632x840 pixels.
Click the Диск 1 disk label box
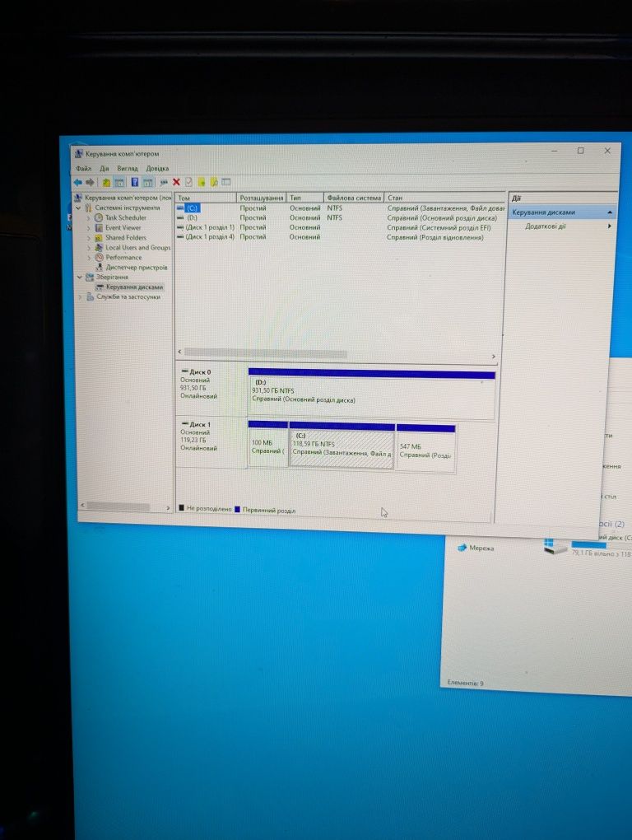(x=211, y=441)
